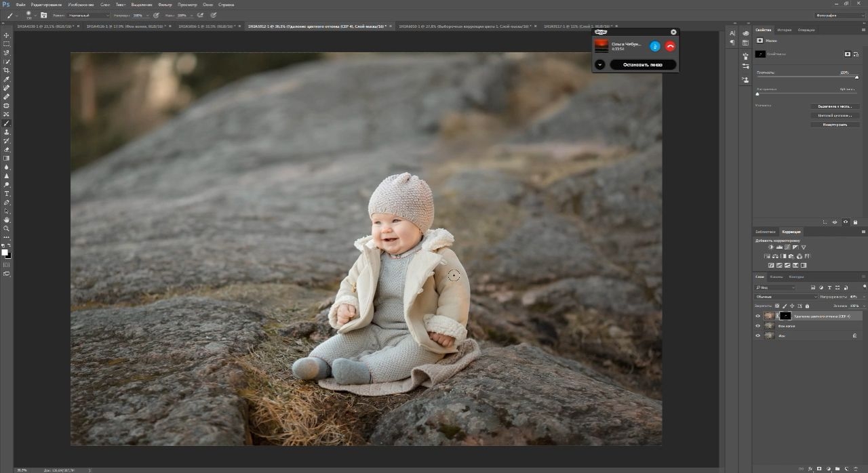Select the 'Фон копия' layer thumbnail

click(769, 326)
